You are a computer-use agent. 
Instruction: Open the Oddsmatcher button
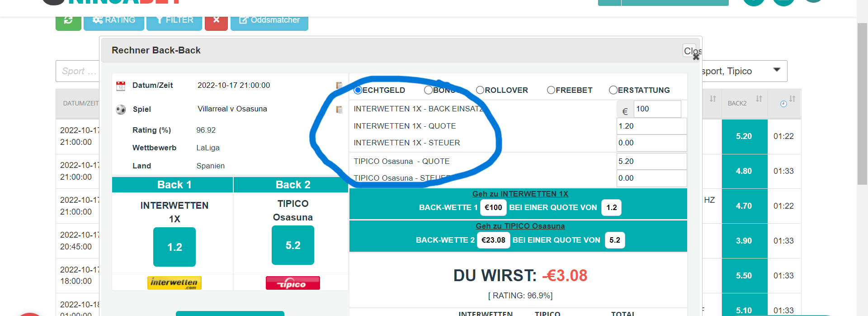tap(269, 21)
